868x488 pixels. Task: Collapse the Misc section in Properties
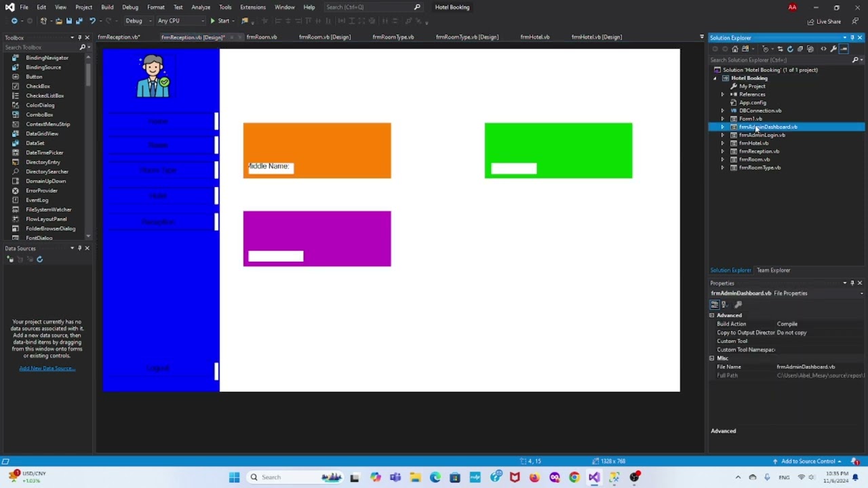[712, 358]
